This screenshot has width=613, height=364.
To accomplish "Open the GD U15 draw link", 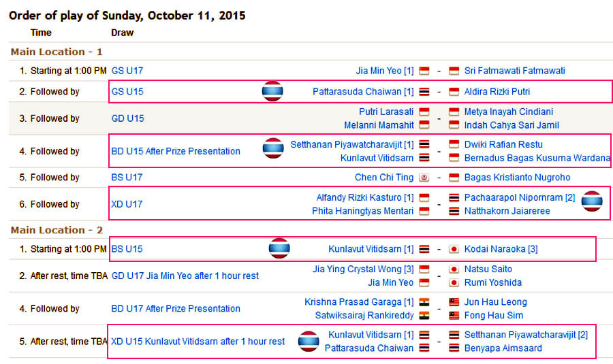I will (127, 118).
